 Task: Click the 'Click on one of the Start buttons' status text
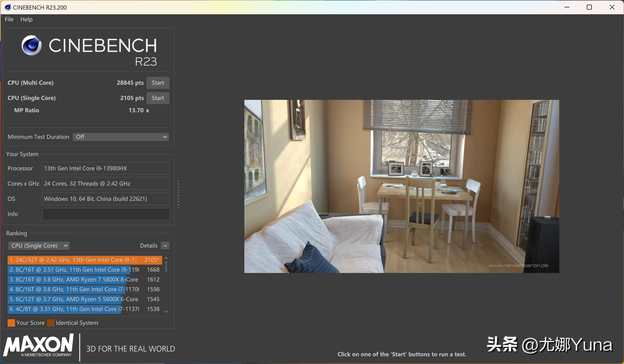[x=402, y=354]
